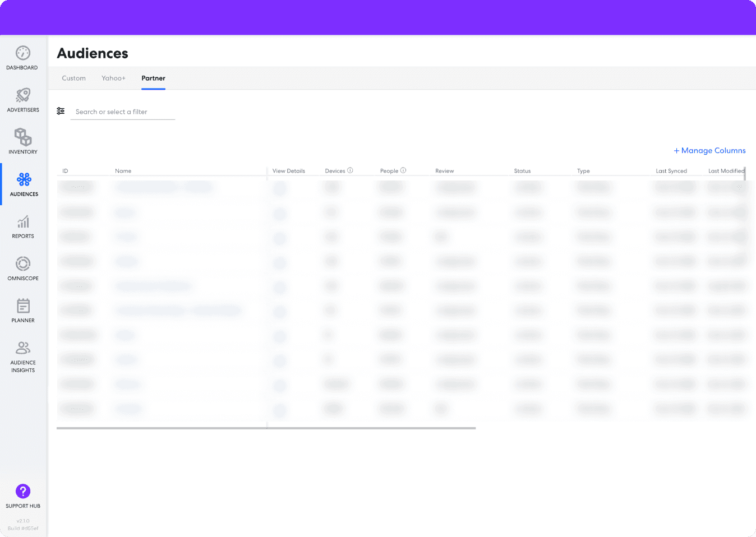756x537 pixels.
Task: Click the Name column header
Action: click(123, 171)
